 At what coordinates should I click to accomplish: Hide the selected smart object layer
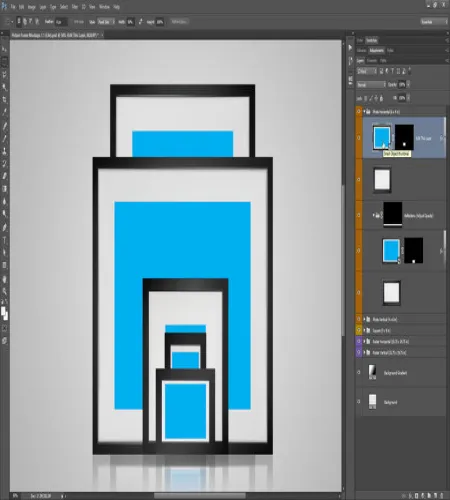(359, 138)
